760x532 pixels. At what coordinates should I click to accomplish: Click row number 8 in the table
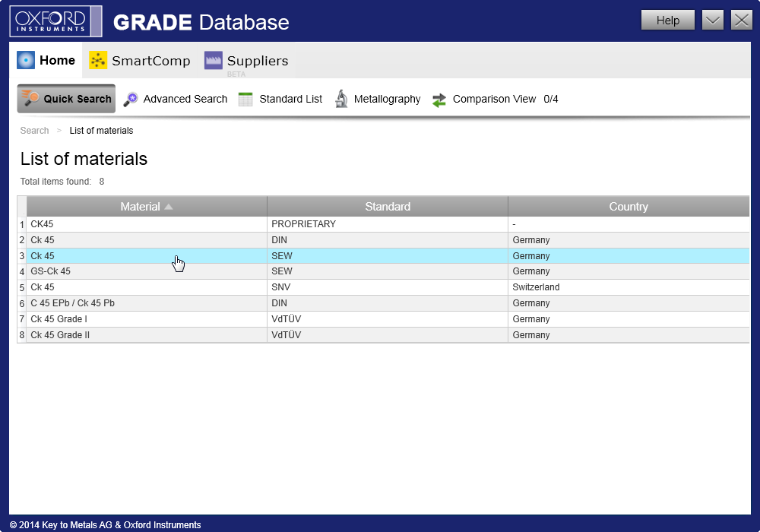(x=22, y=335)
